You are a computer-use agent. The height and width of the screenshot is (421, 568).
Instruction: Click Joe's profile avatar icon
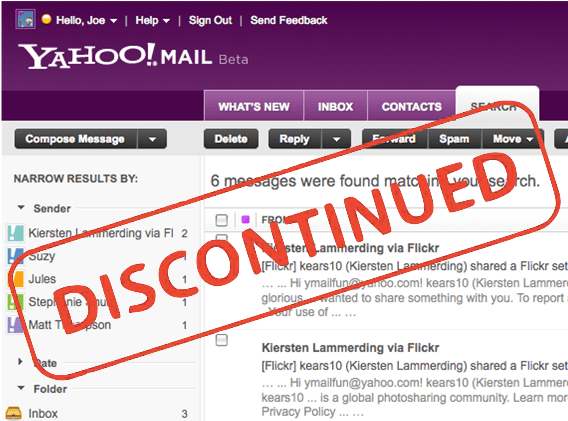coord(25,19)
